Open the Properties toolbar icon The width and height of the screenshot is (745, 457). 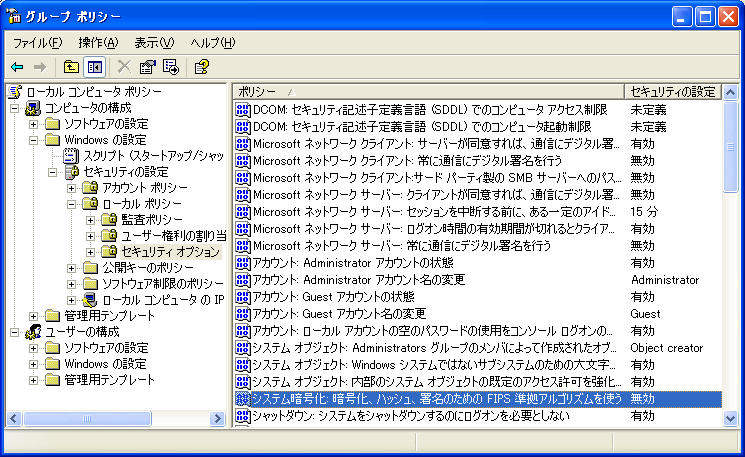pyautogui.click(x=147, y=67)
